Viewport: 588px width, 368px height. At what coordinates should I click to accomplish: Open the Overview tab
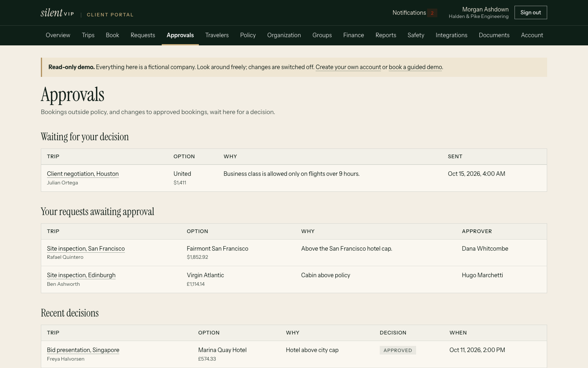click(58, 35)
